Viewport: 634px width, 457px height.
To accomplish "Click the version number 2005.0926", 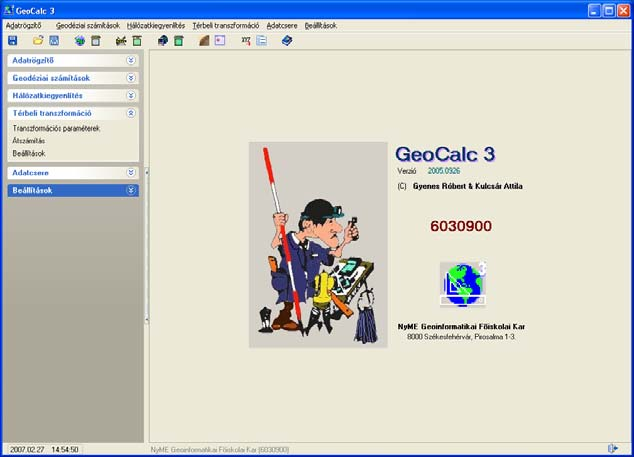I will pos(444,171).
